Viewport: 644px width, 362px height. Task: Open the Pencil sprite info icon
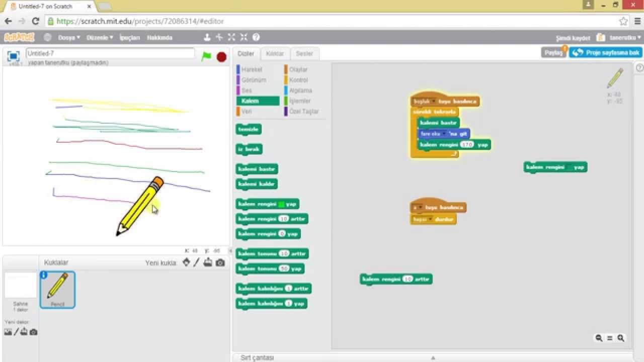(x=44, y=275)
